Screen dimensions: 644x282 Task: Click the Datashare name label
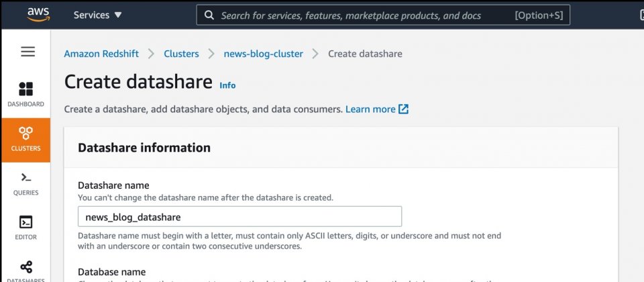(x=113, y=185)
